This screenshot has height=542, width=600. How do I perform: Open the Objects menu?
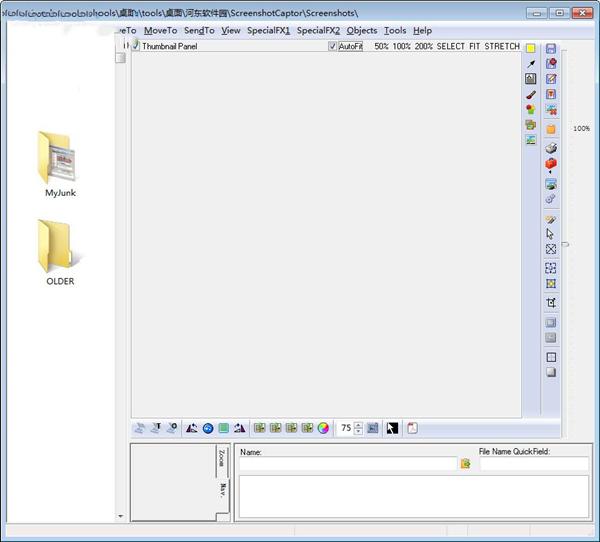[362, 31]
